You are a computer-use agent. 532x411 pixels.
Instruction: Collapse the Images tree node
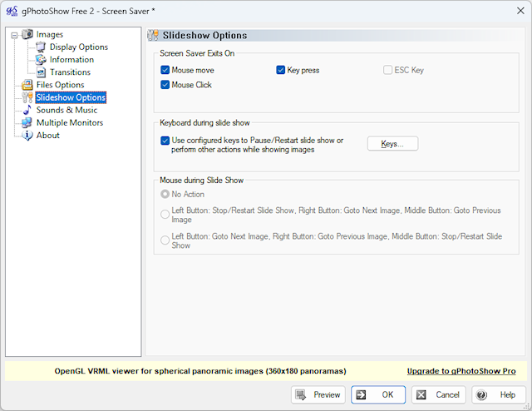[14, 35]
